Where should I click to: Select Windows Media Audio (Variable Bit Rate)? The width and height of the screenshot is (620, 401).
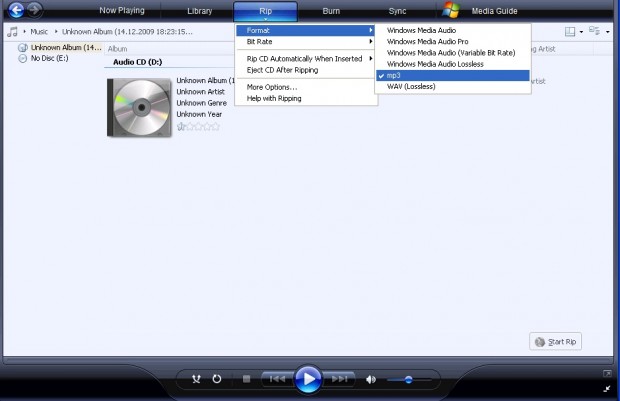pyautogui.click(x=453, y=53)
